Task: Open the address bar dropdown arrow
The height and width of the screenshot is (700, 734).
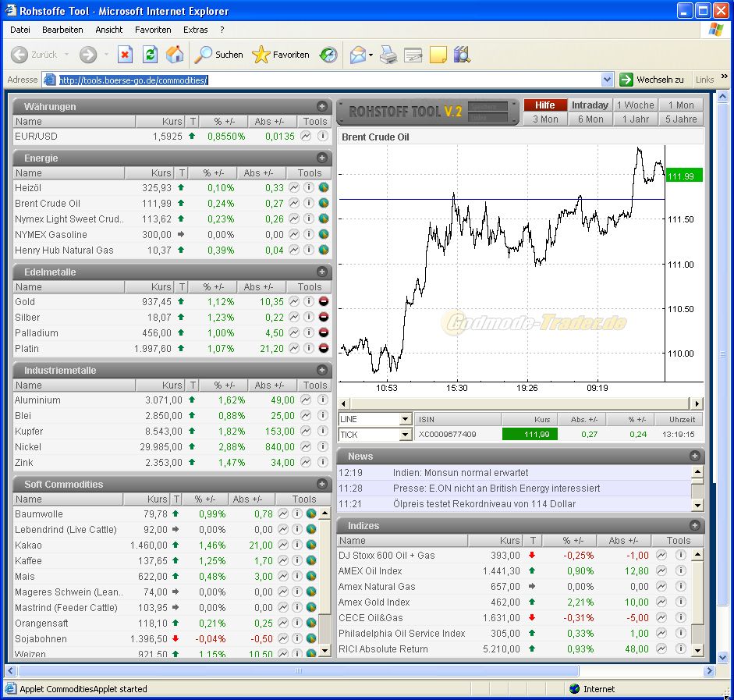Action: (x=607, y=80)
